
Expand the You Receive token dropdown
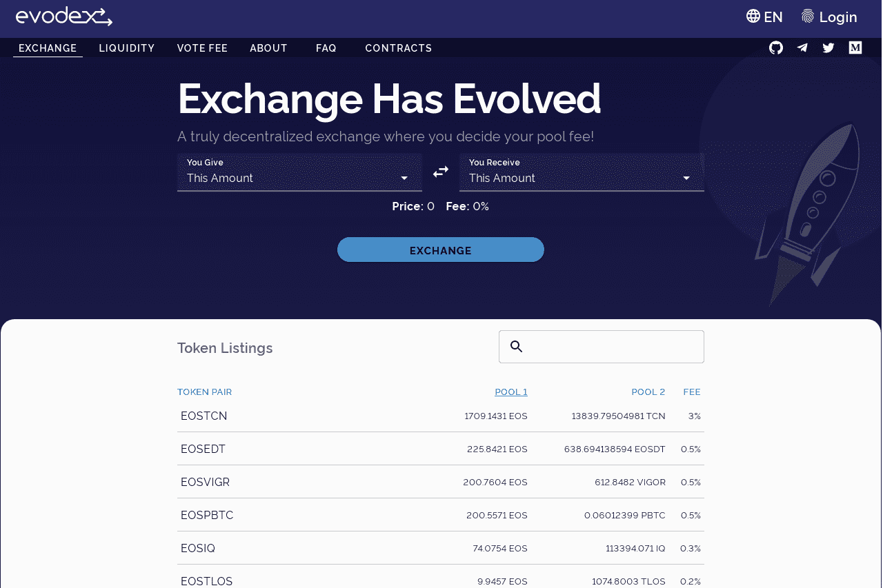pos(582,172)
